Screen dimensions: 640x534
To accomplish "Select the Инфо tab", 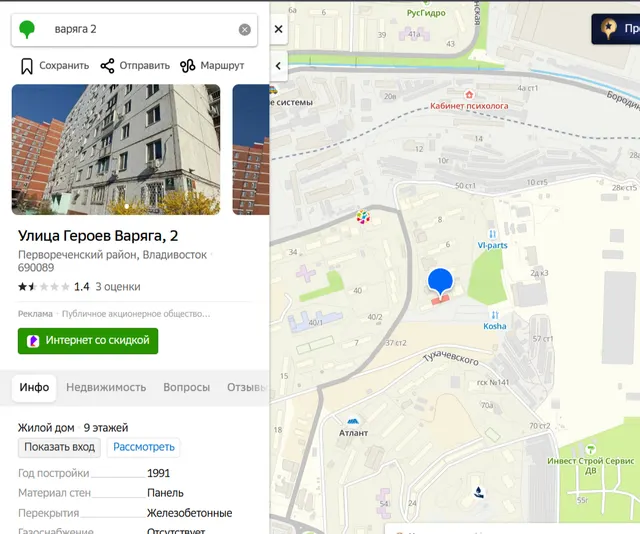I will (x=34, y=387).
